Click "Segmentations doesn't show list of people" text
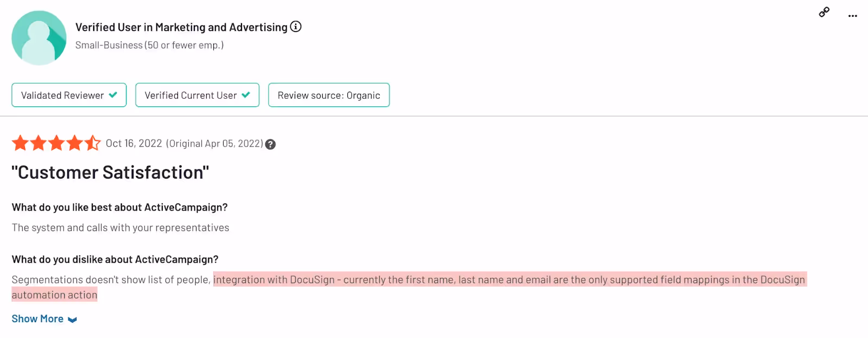 tap(110, 280)
